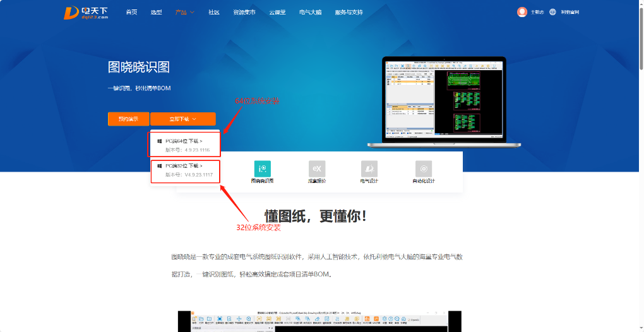The width and height of the screenshot is (644, 332).
Task: Click the laptop product preview image
Action: pyautogui.click(x=444, y=102)
